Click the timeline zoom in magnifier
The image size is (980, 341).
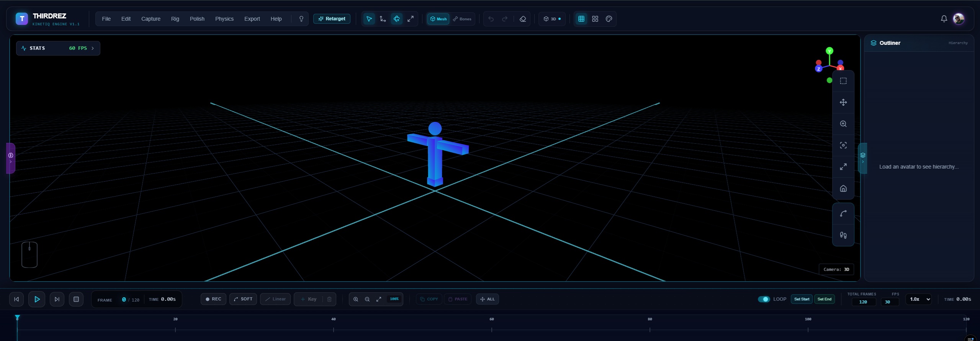(x=356, y=299)
